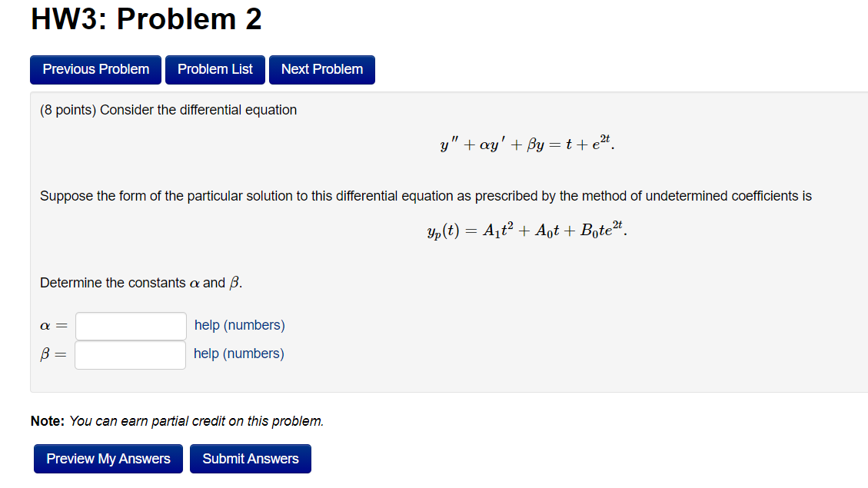Open help (numbers) next to beta field

[x=239, y=353]
